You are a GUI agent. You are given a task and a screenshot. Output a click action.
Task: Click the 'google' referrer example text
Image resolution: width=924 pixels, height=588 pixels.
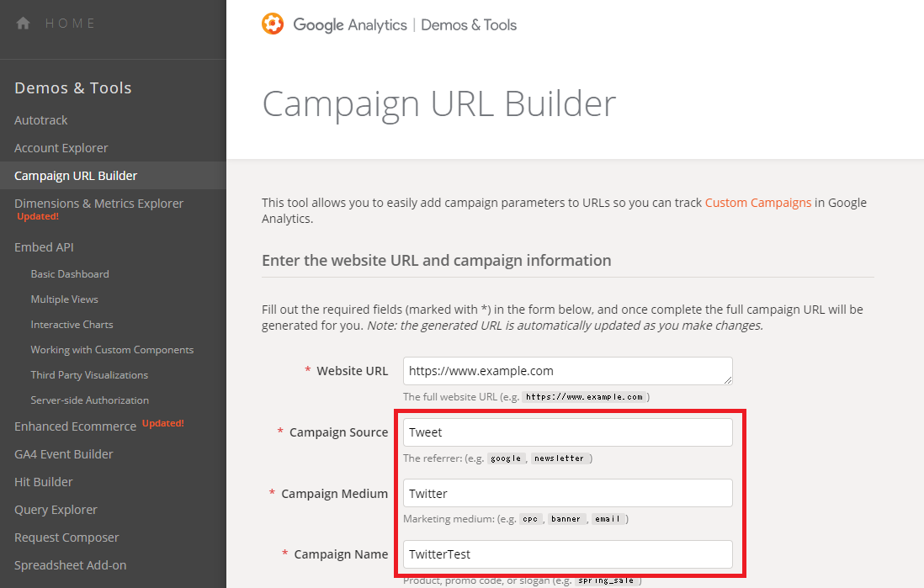click(x=506, y=458)
